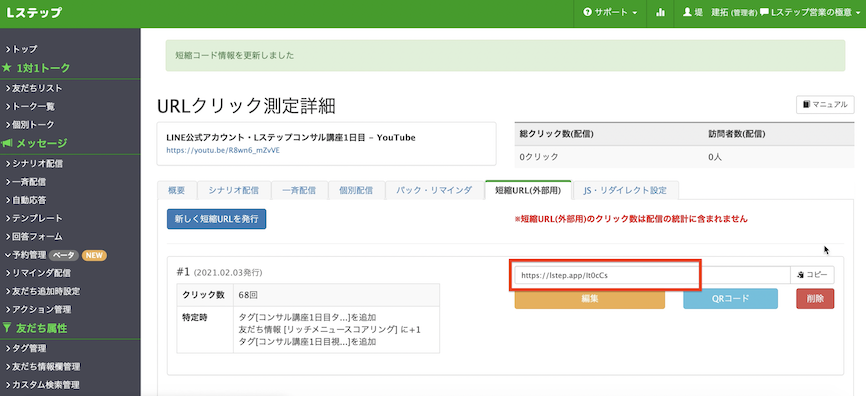Expand the サポート dropdown menu
Image resolution: width=866 pixels, height=396 pixels.
(x=610, y=12)
